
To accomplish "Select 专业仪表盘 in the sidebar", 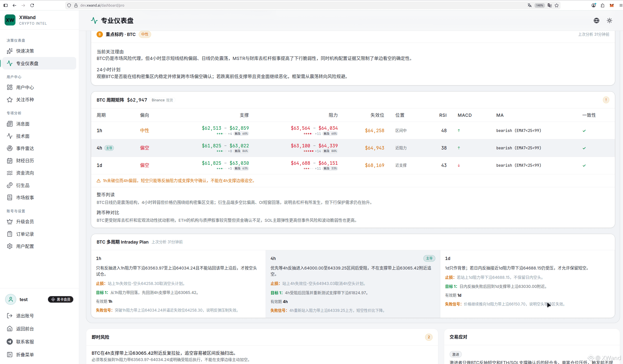I will [x=39, y=63].
